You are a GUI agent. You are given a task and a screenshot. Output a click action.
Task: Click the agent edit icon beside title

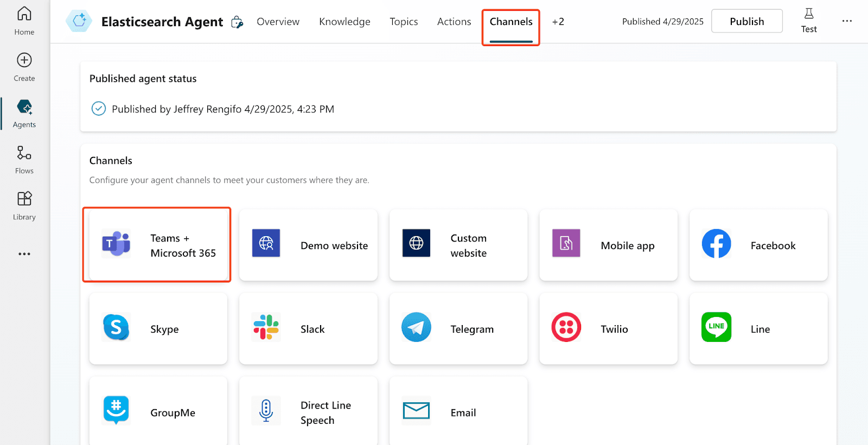237,22
